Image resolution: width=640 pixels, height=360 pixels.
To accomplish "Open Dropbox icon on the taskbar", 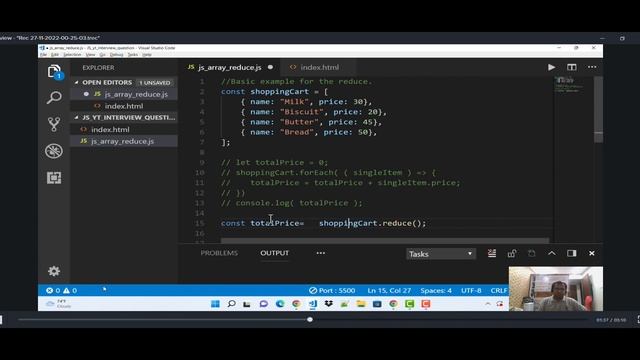I will [329, 304].
